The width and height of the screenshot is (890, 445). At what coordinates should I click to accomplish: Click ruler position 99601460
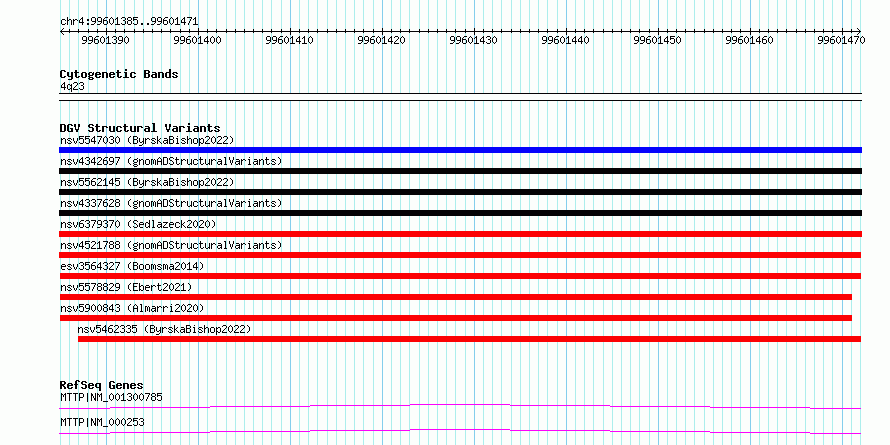pos(750,40)
